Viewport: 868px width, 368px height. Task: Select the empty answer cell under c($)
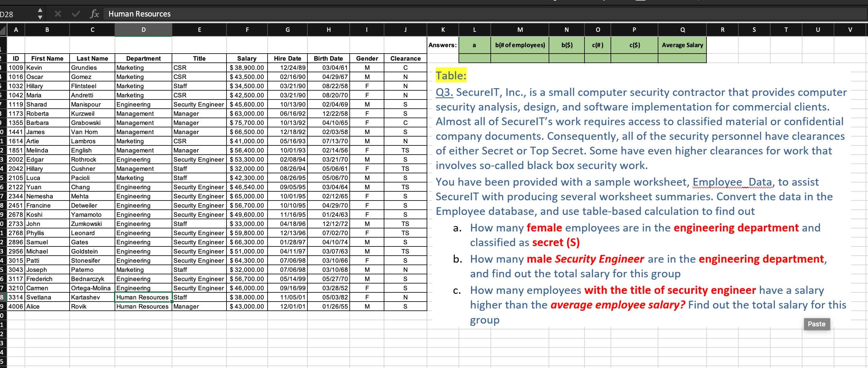click(634, 58)
